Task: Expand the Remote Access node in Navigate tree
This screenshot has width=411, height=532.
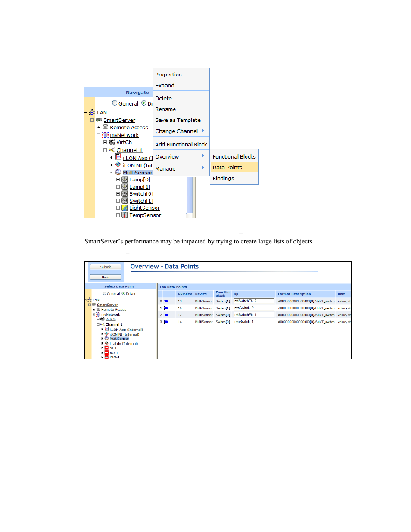Action: (x=99, y=128)
